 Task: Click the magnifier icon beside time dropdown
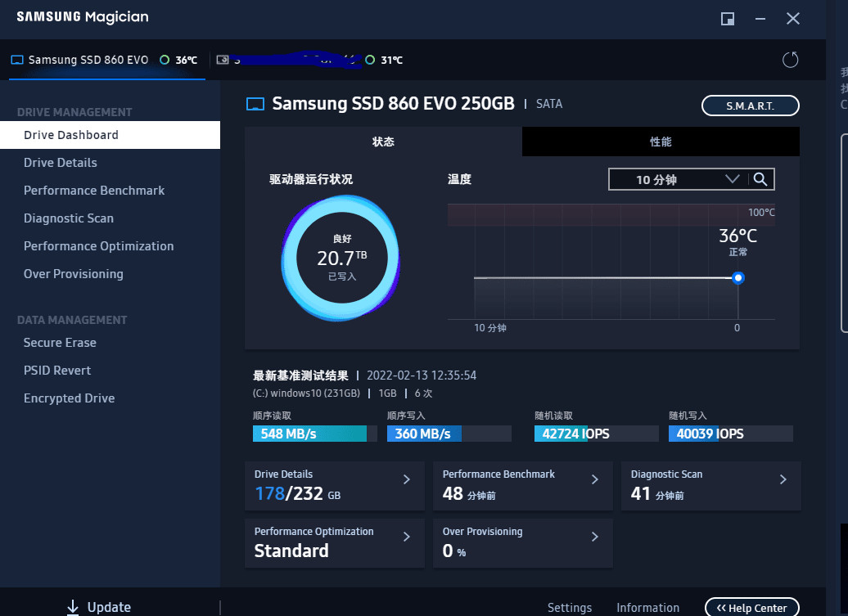(x=760, y=179)
